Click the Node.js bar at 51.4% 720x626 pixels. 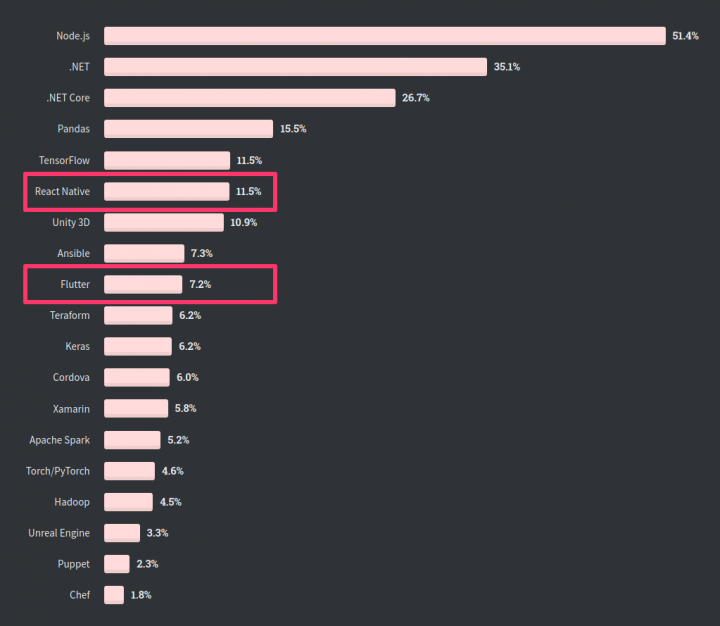coord(385,36)
